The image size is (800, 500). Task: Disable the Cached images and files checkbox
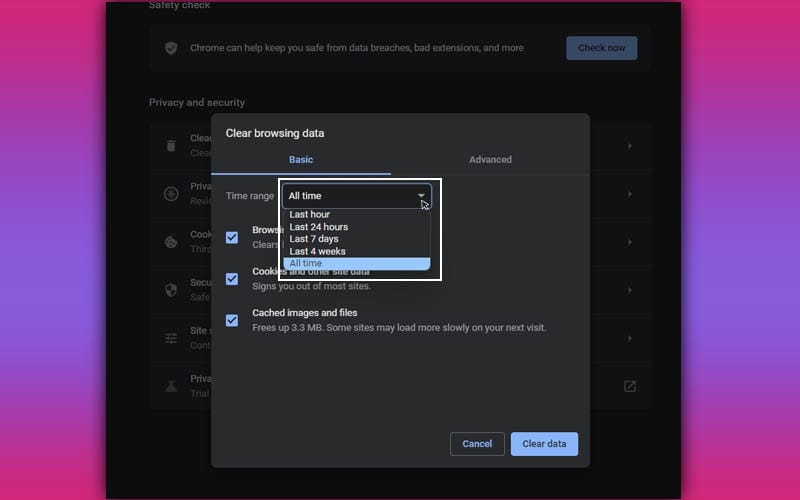point(232,320)
